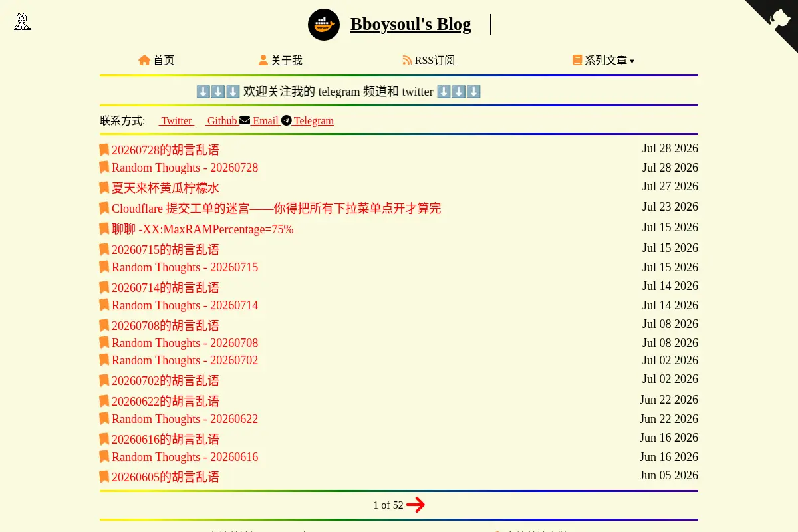Viewport: 798px width, 532px height.
Task: Click the person icon beside 关于我
Action: click(x=263, y=60)
